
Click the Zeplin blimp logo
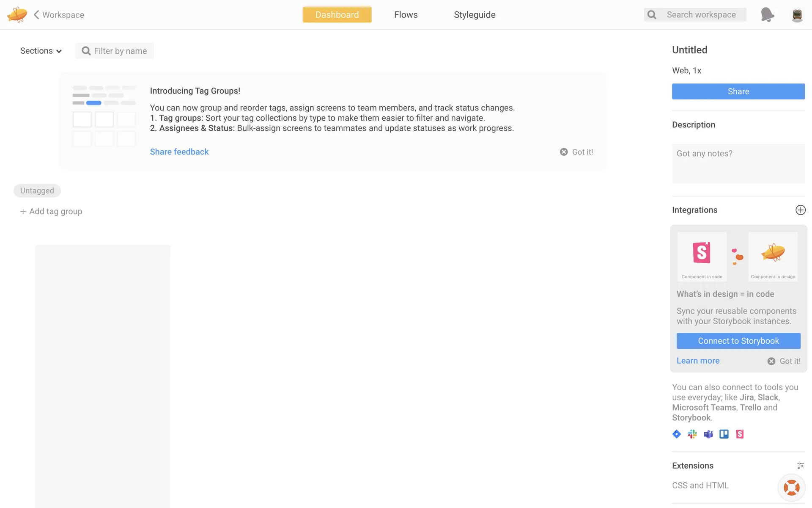[x=17, y=14]
